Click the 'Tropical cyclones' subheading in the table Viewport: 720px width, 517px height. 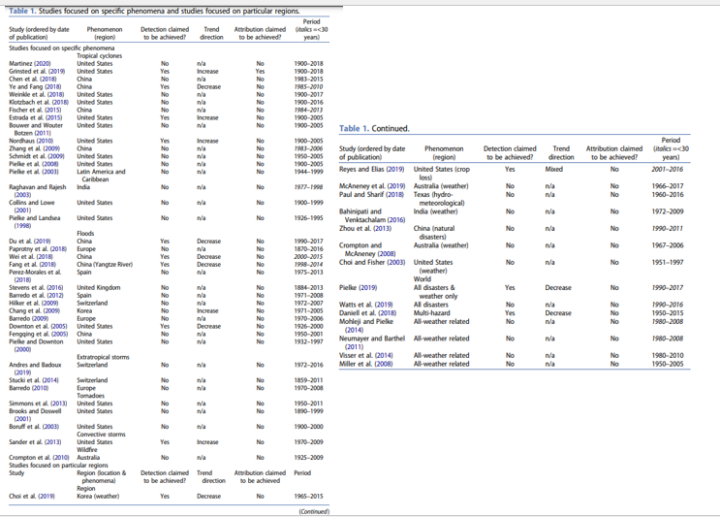[x=99, y=55]
